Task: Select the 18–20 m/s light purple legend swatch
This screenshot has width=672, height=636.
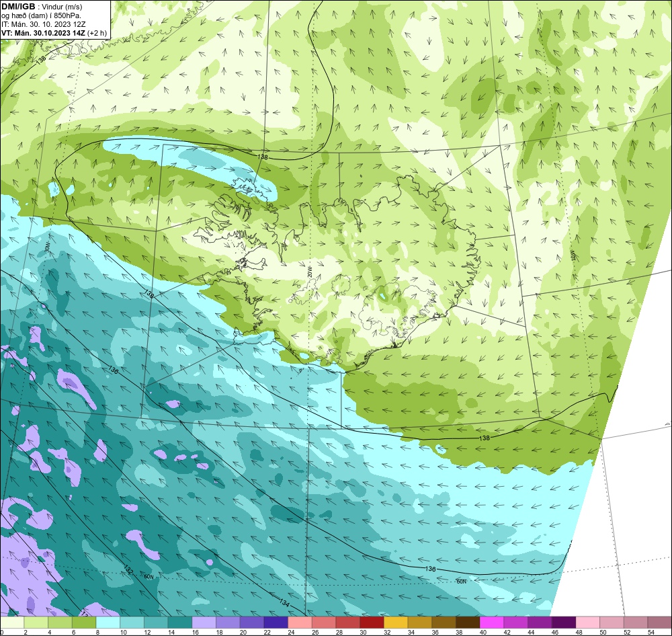Action: [x=228, y=623]
